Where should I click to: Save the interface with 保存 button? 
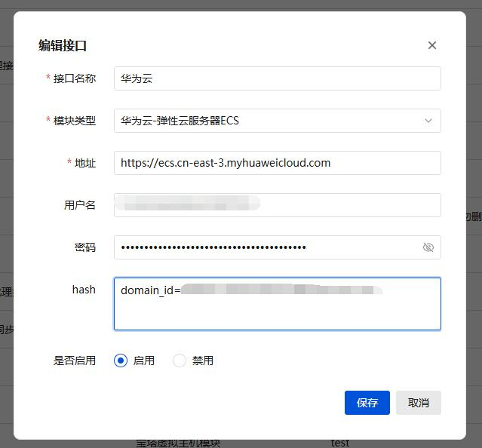pos(367,403)
